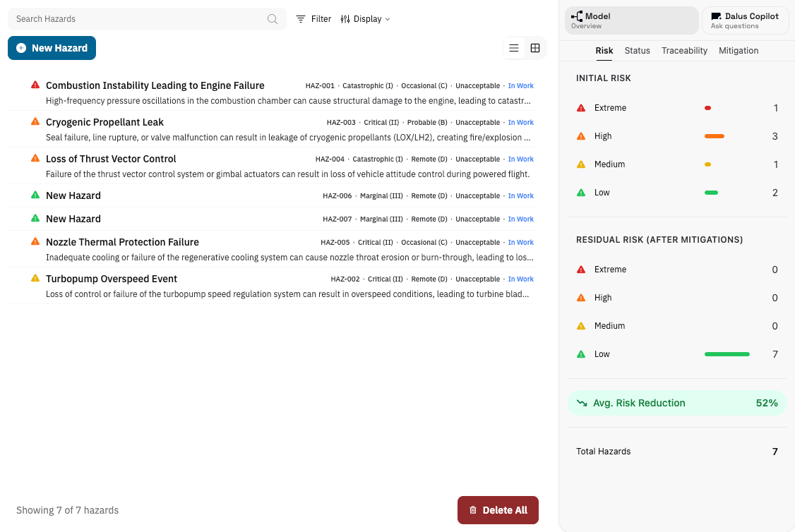Click red warning icon for Combustion Instability
The height and width of the screenshot is (532, 795).
35,85
